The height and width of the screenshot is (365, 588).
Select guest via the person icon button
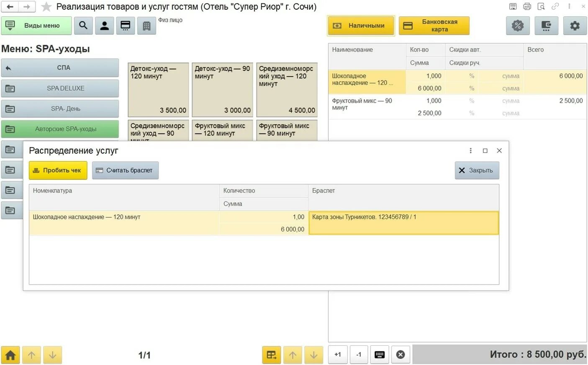pyautogui.click(x=105, y=26)
